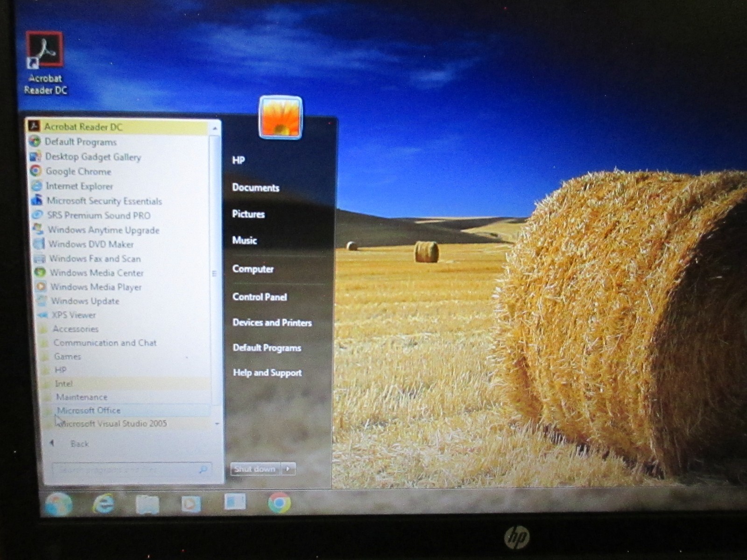Viewport: 747px width, 560px height.
Task: Click the "Windows Media Center" label
Action: coord(97,273)
